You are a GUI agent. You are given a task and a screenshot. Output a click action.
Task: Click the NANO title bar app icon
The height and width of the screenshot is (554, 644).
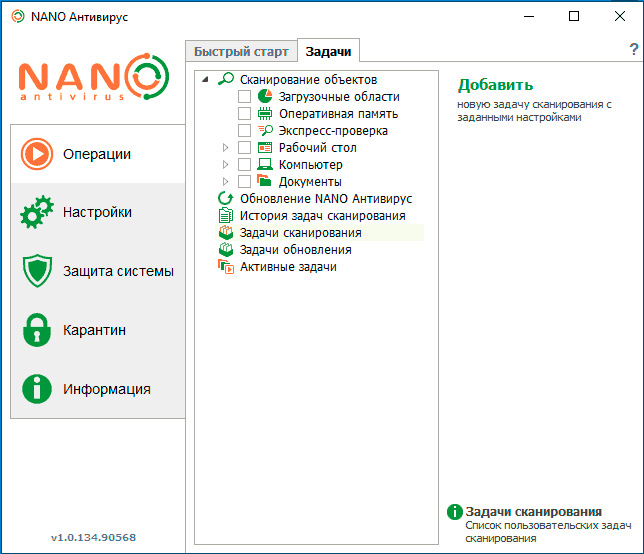click(x=18, y=16)
